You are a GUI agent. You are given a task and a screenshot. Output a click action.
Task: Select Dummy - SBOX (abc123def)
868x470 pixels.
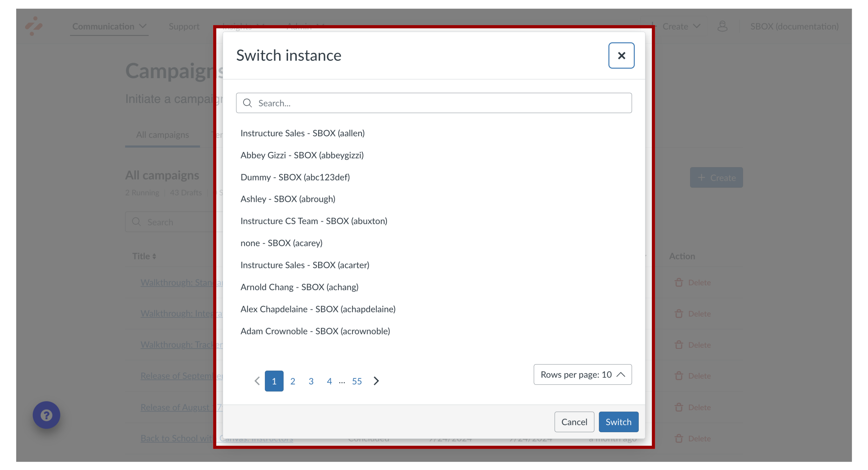pyautogui.click(x=295, y=177)
